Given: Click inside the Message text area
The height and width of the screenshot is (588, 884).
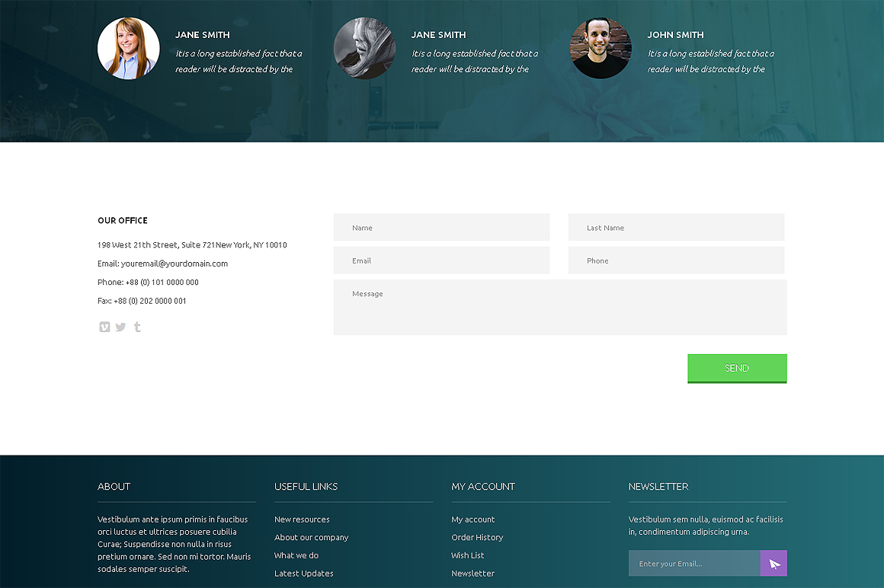Looking at the screenshot, I should [560, 306].
